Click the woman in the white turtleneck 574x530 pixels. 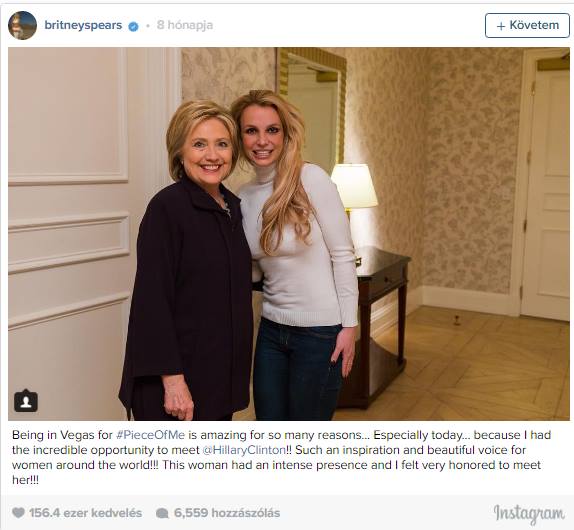click(x=297, y=255)
